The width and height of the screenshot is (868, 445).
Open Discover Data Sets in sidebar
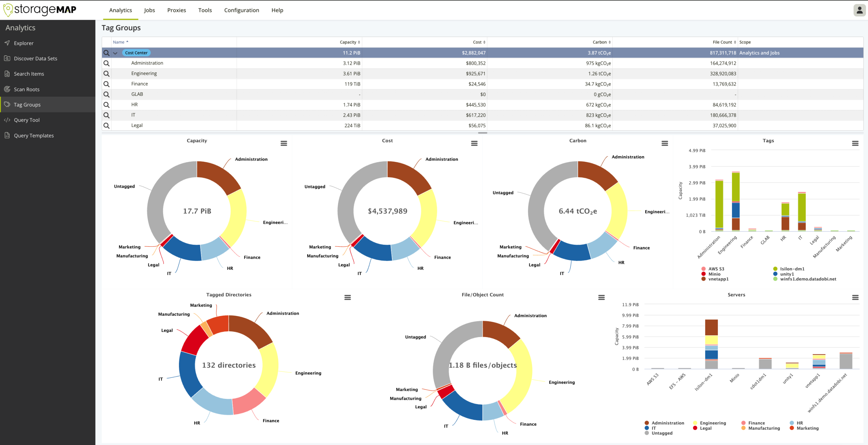click(x=35, y=58)
